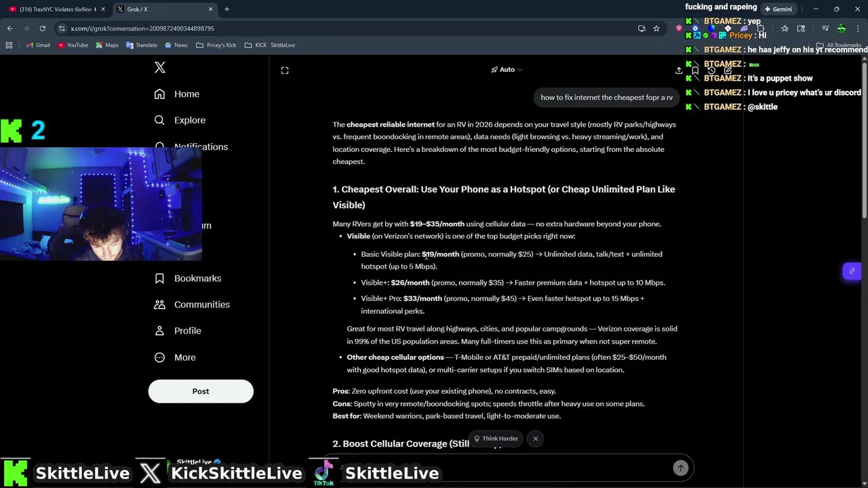Screen dimensions: 868x488
Task: Click the user prompt bubble about RV internet
Action: (607, 98)
